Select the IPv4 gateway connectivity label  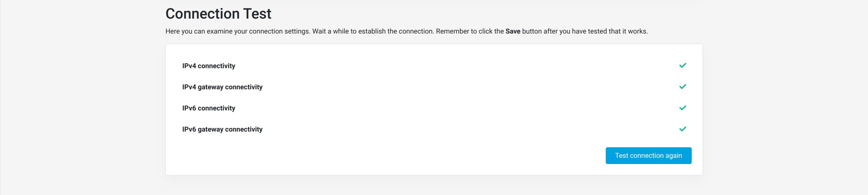pos(222,87)
